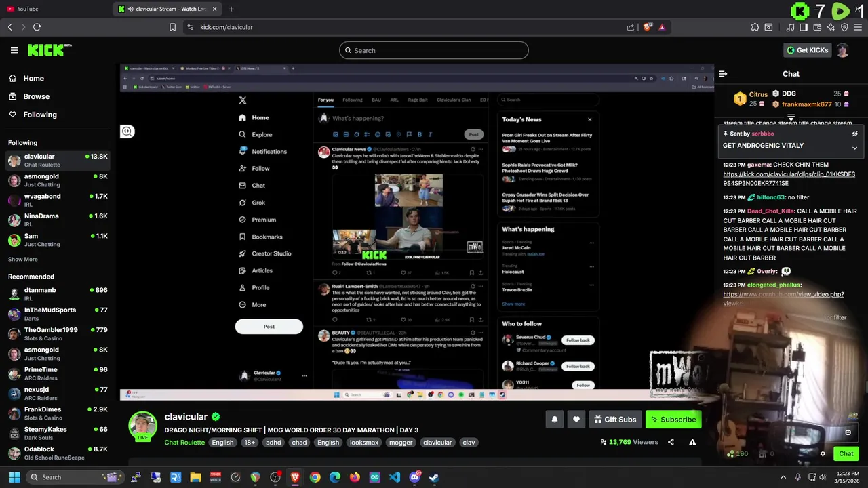Click the clavicular live avatar

(x=143, y=426)
